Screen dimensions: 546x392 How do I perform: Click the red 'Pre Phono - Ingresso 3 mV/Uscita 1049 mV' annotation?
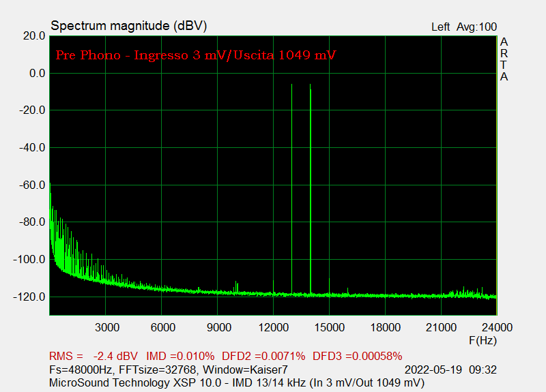click(196, 55)
